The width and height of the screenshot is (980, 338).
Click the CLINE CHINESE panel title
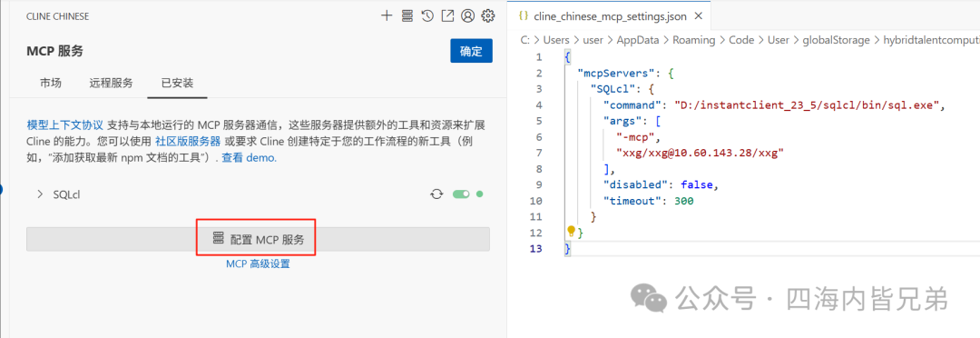(x=57, y=16)
